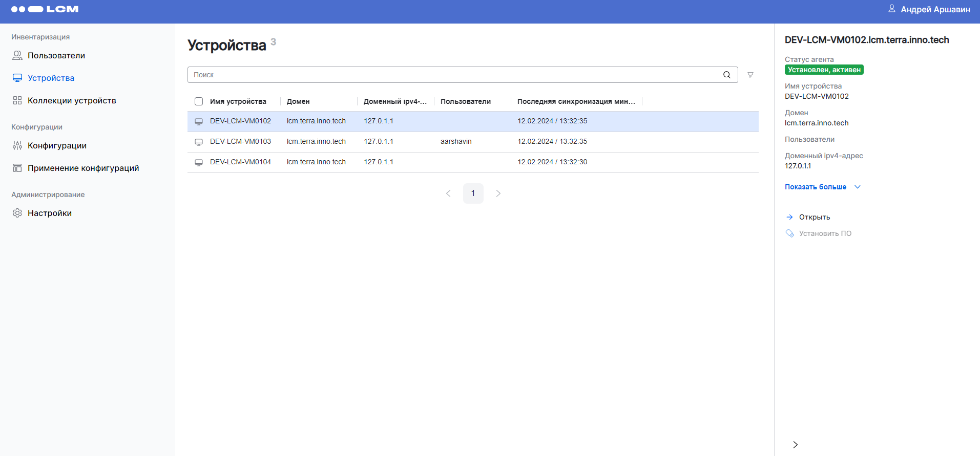Click the DEV-LCM-VM0103 computer icon

point(199,142)
